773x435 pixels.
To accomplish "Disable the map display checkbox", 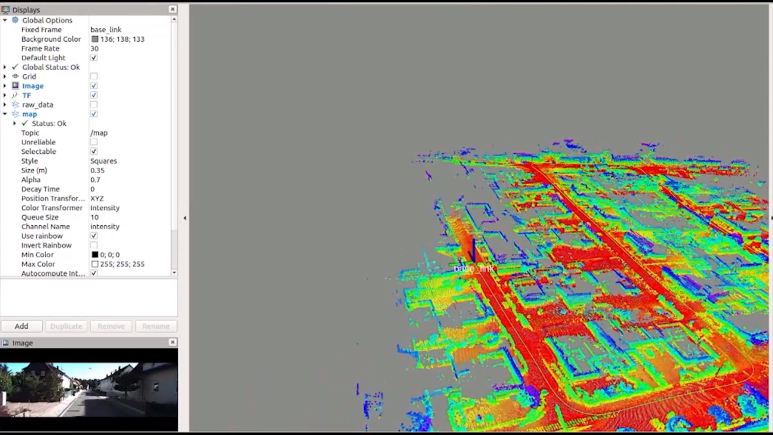I will [94, 114].
